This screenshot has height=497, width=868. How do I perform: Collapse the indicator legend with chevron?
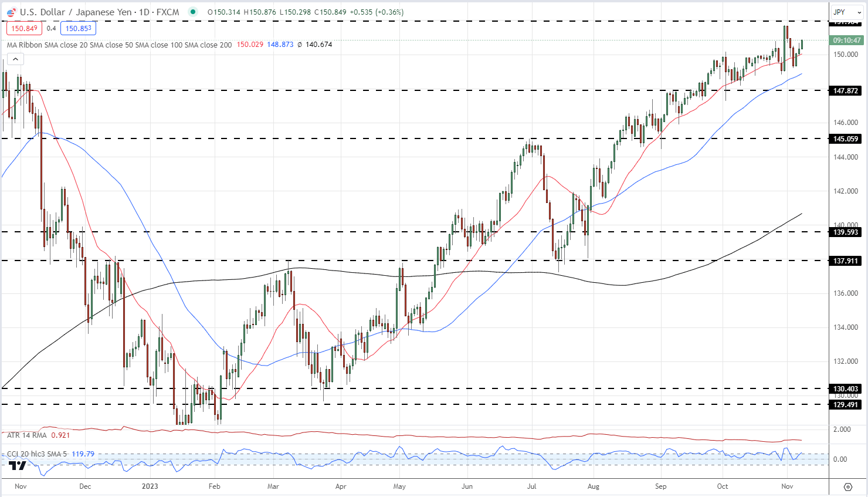coord(15,59)
